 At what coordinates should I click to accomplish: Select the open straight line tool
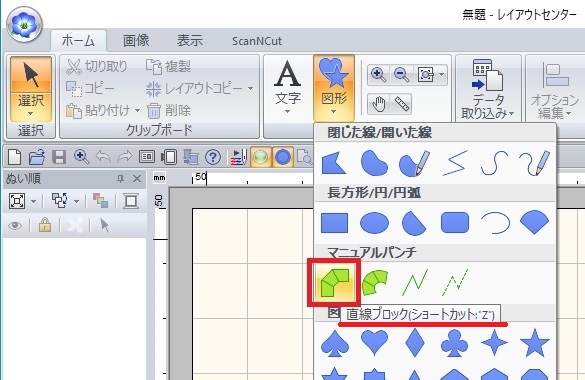point(455,163)
